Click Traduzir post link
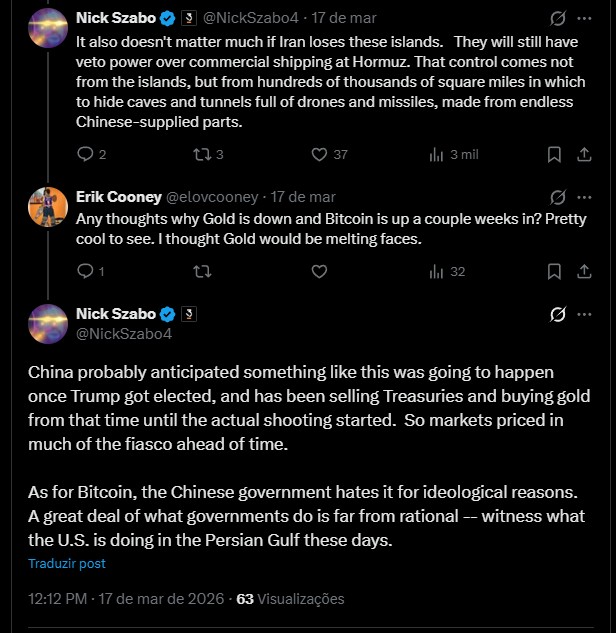616x633 pixels. [x=66, y=563]
